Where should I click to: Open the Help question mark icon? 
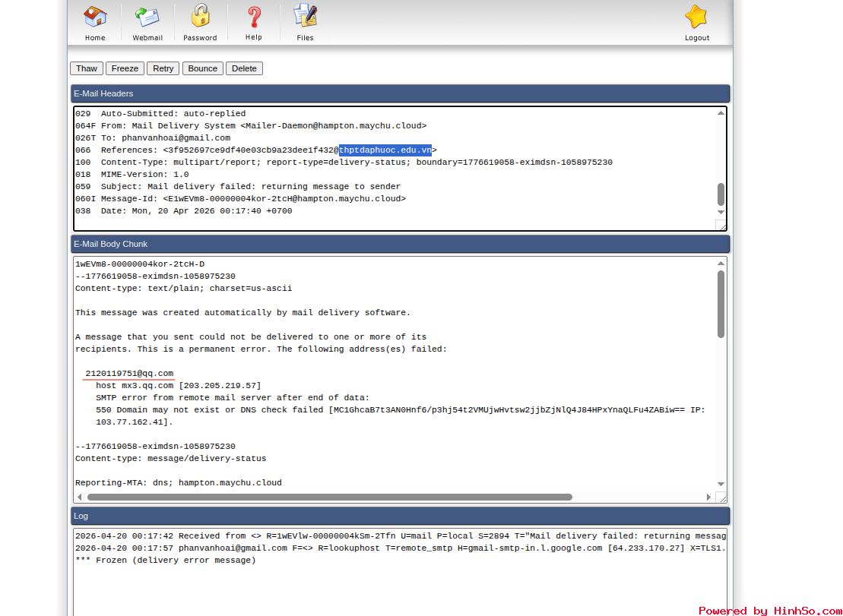tap(254, 17)
